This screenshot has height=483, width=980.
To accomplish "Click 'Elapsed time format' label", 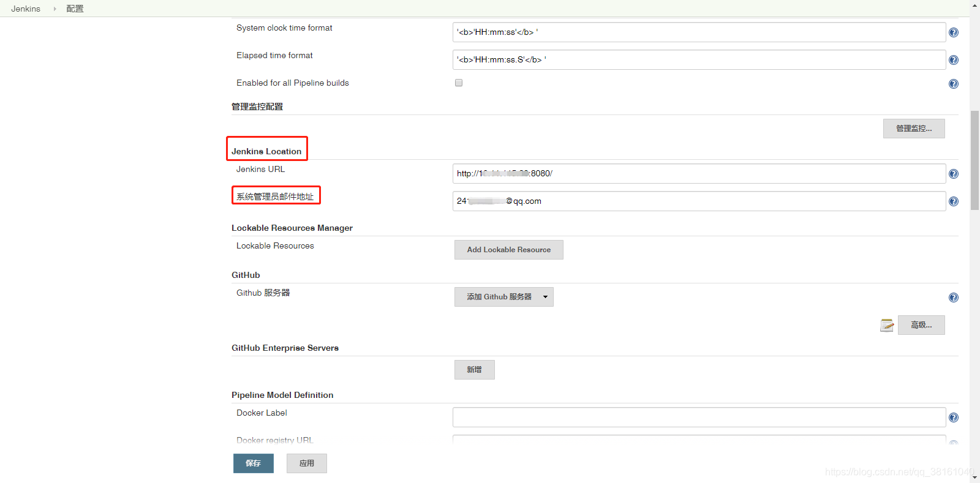I will [274, 55].
